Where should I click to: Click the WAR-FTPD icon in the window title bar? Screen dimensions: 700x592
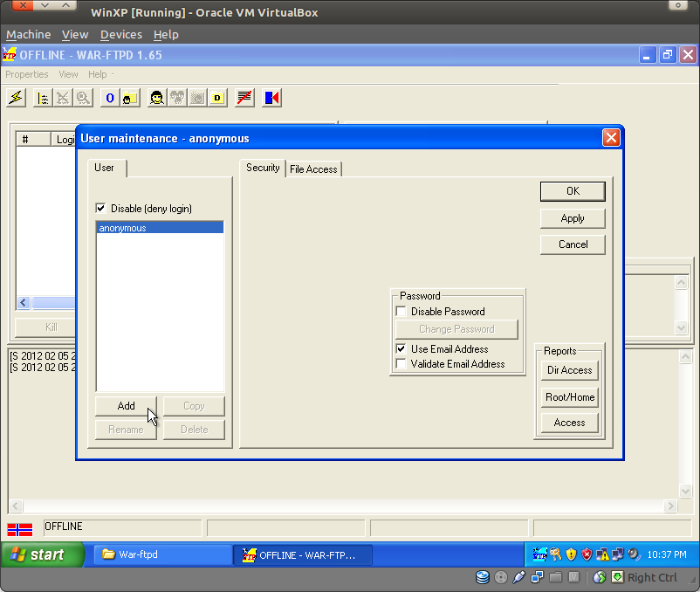coord(10,55)
